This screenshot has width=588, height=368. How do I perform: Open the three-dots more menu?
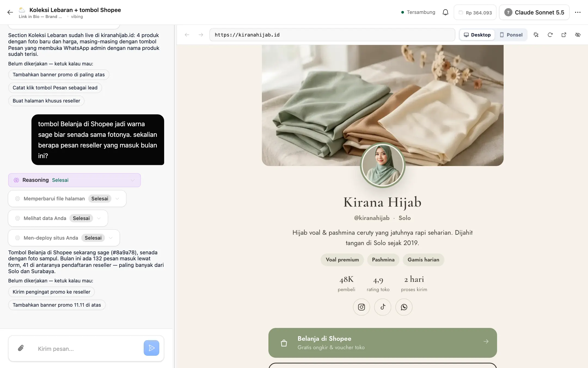(578, 12)
